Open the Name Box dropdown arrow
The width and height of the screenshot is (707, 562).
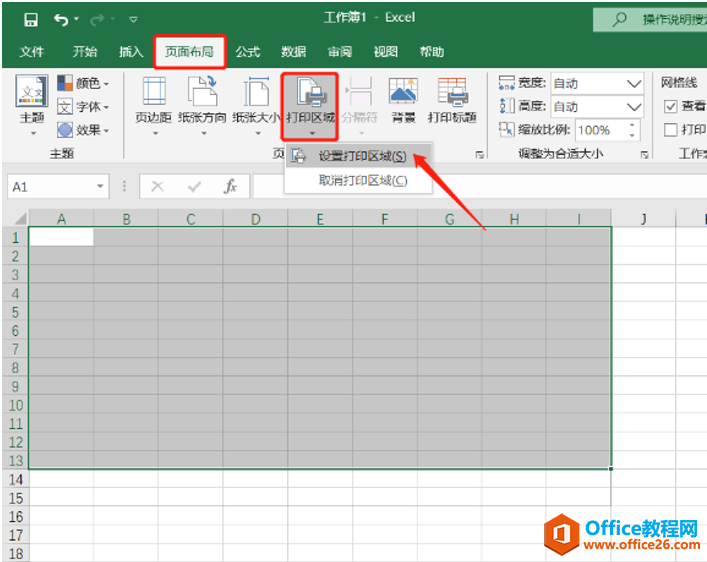point(100,187)
